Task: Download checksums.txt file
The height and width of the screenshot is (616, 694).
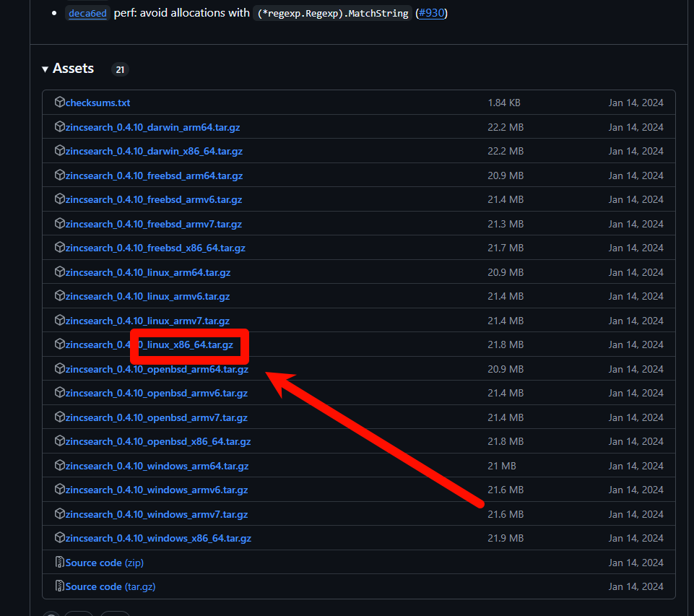Action: (97, 103)
